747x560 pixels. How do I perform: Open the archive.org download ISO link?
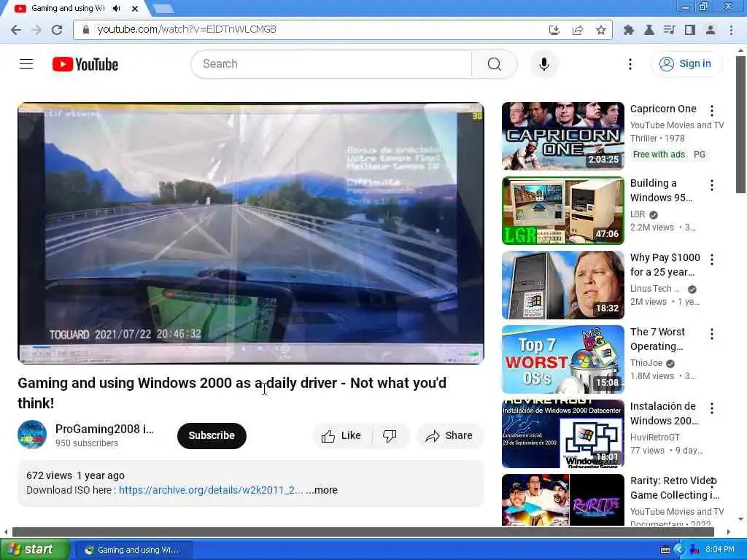[211, 490]
